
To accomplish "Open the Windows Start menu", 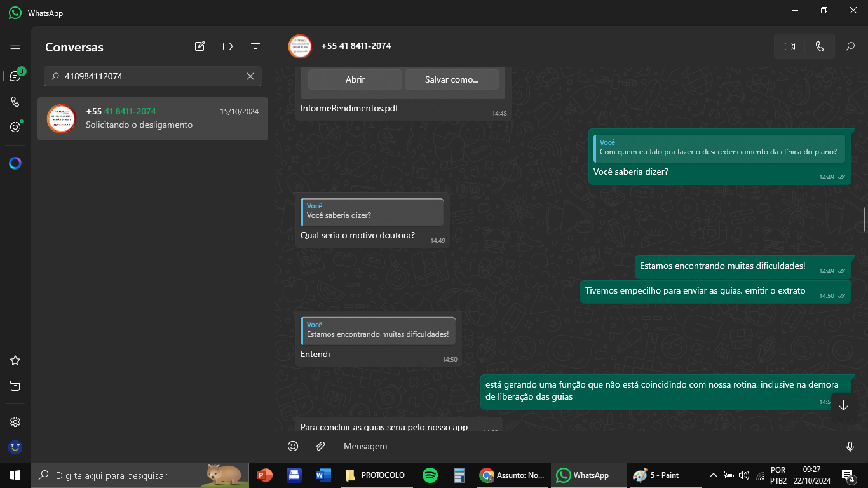I will coord(15,475).
